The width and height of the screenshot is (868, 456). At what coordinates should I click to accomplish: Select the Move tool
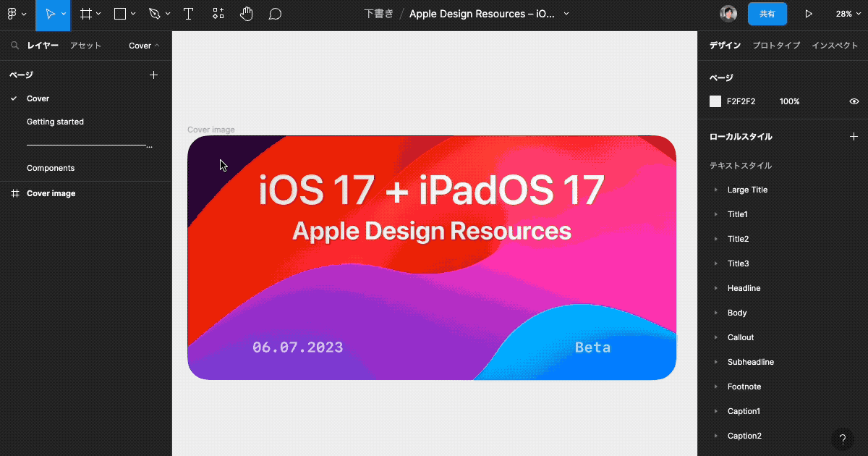(49, 13)
